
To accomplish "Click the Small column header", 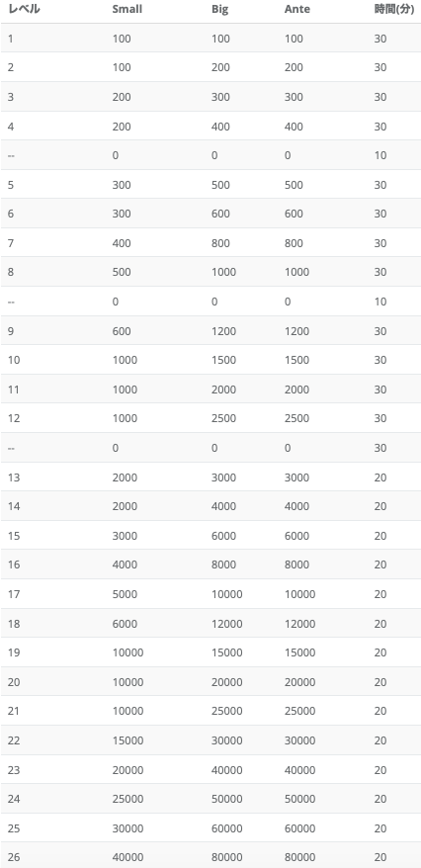I will pos(127,10).
